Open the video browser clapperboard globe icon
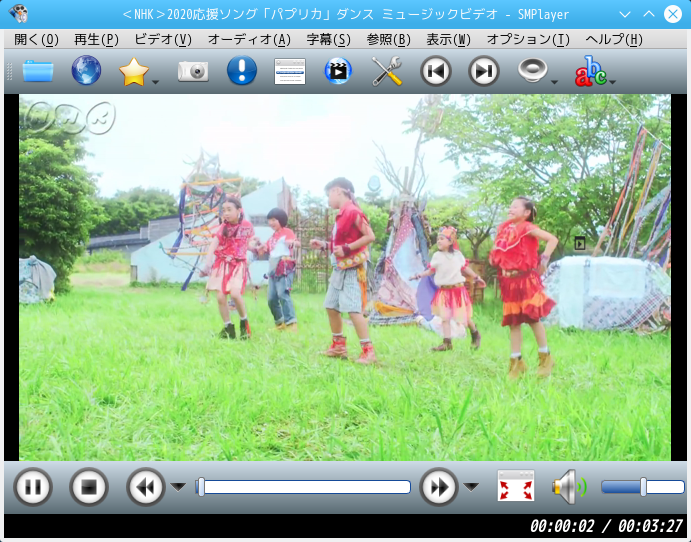Screen dimensions: 691x542 (338, 71)
